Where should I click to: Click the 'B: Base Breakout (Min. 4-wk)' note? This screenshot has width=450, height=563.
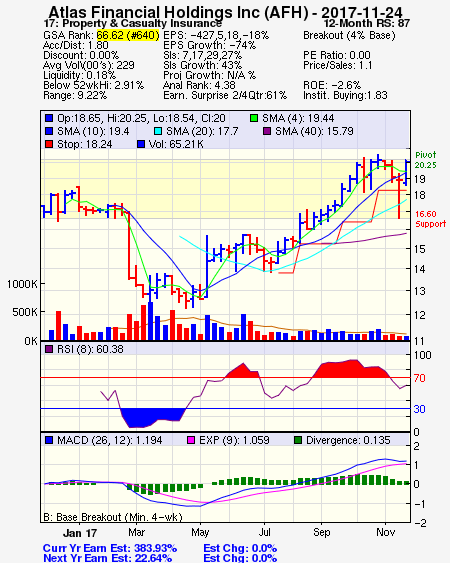click(x=113, y=517)
